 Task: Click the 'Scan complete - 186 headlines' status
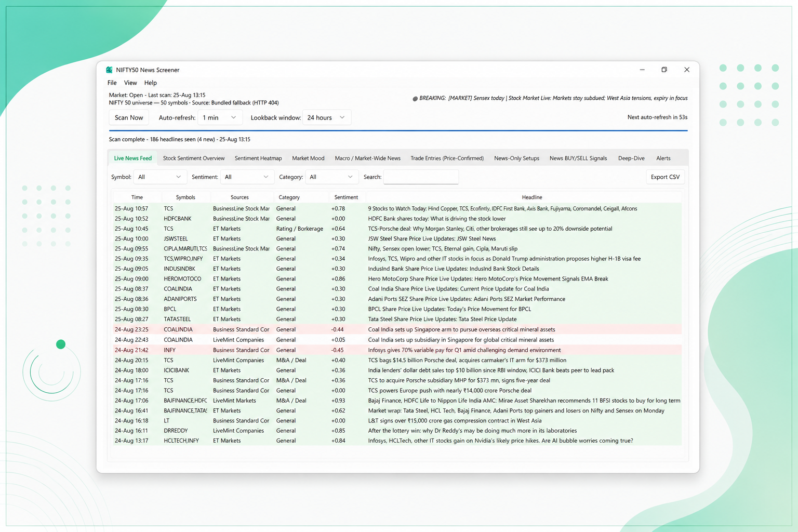coord(180,139)
